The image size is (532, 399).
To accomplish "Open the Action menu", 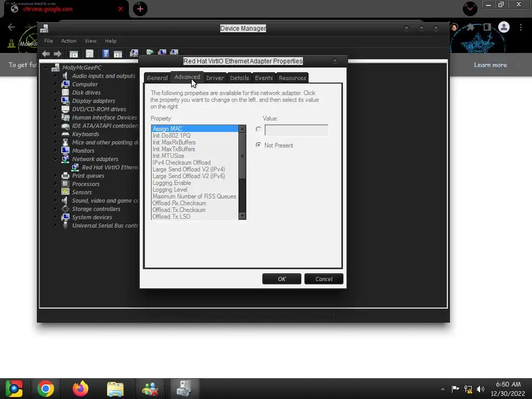I will point(69,41).
